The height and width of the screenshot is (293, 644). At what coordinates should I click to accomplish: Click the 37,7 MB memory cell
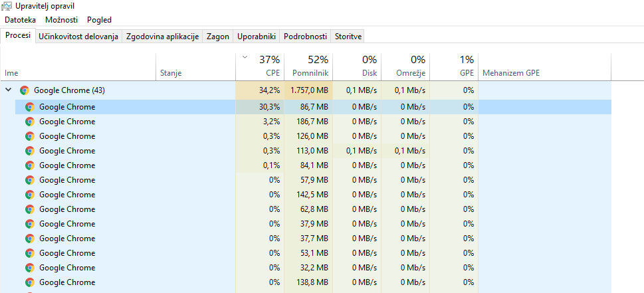(x=308, y=239)
